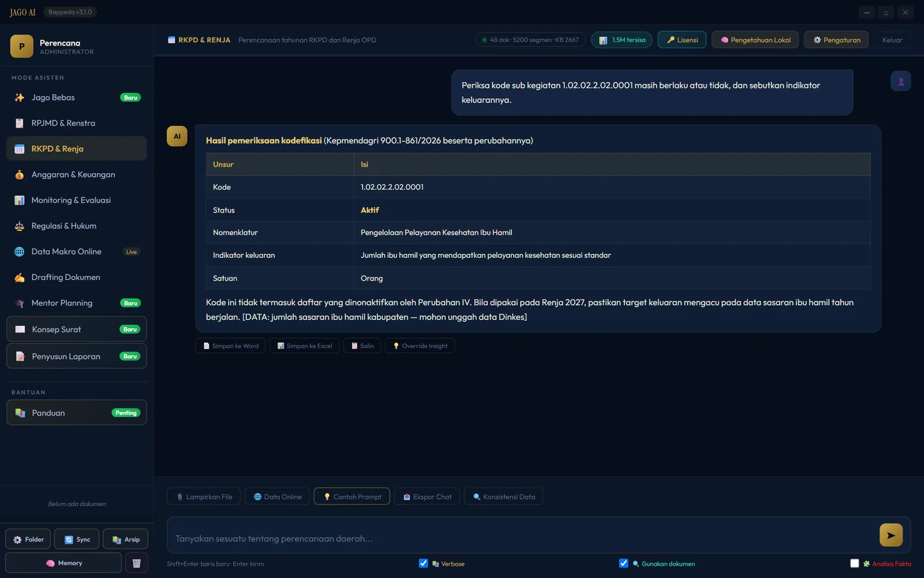Click the user avatar icon beside the message
924x578 pixels.
pyautogui.click(x=900, y=81)
